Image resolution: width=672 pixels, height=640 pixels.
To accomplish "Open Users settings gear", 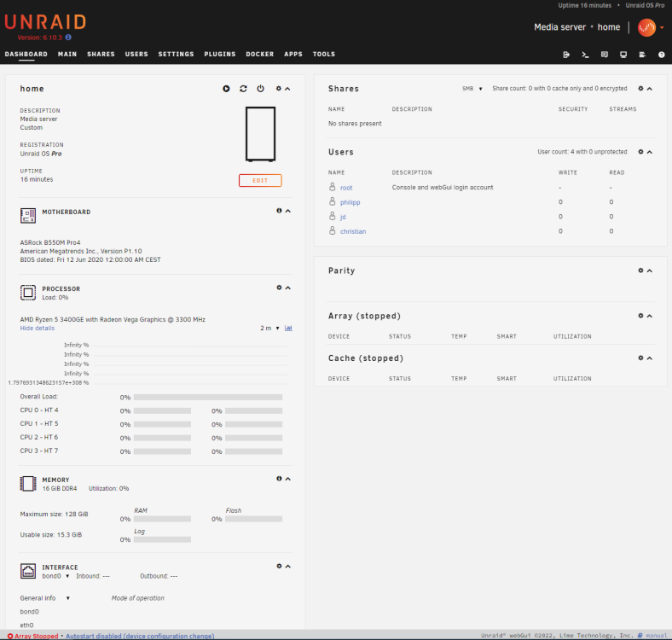I will coord(640,152).
